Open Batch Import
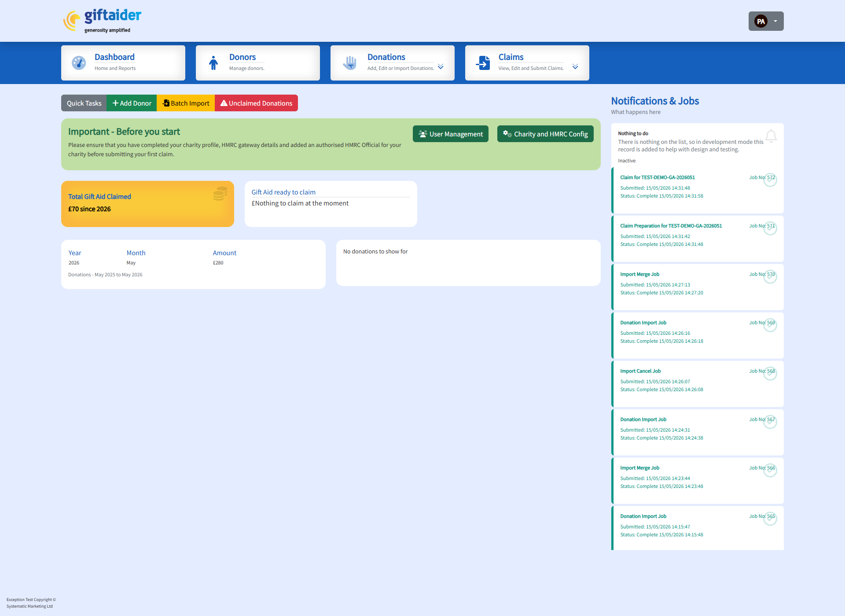Viewport: 845px width, 616px height. (x=186, y=103)
